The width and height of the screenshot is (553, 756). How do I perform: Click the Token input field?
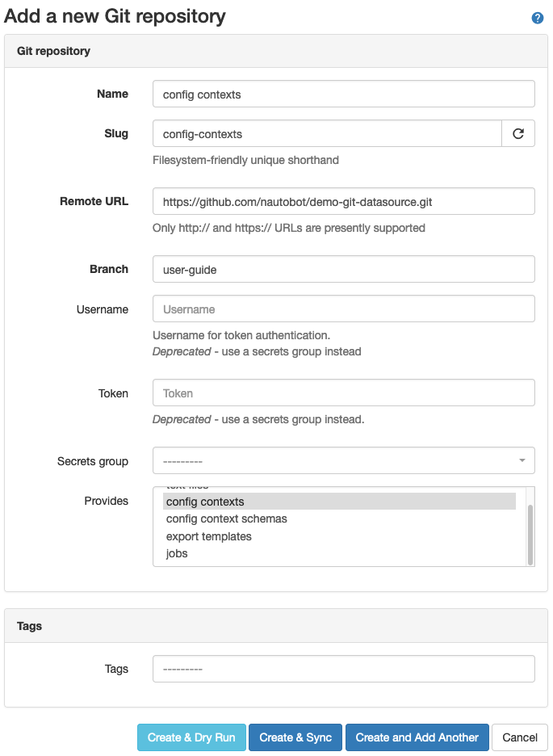pos(343,393)
